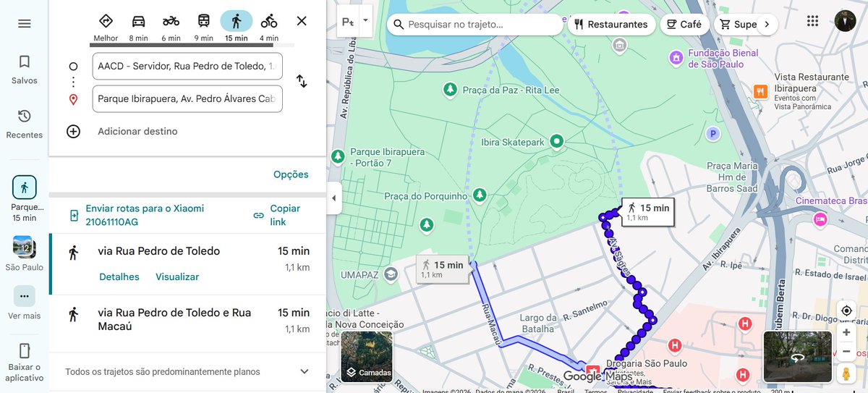The height and width of the screenshot is (393, 868).
Task: Collapse the side panel arrow
Action: [333, 198]
